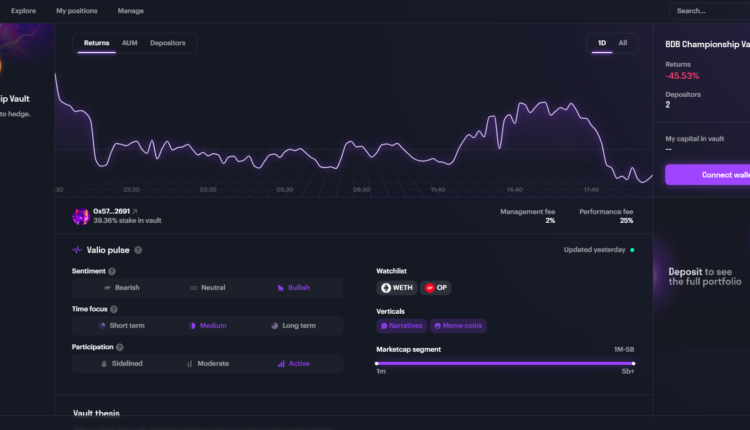This screenshot has height=430, width=750.
Task: Select the Bearish sentiment option
Action: pyautogui.click(x=120, y=287)
